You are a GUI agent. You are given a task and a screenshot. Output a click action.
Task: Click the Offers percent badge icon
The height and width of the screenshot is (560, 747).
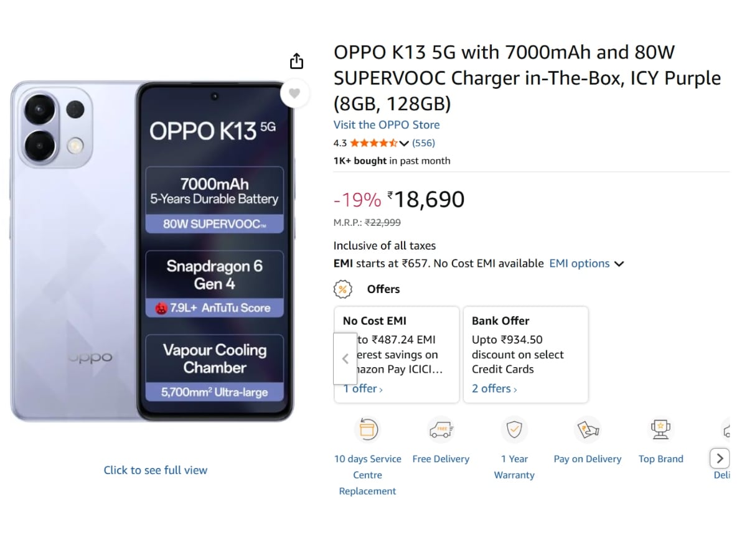342,289
